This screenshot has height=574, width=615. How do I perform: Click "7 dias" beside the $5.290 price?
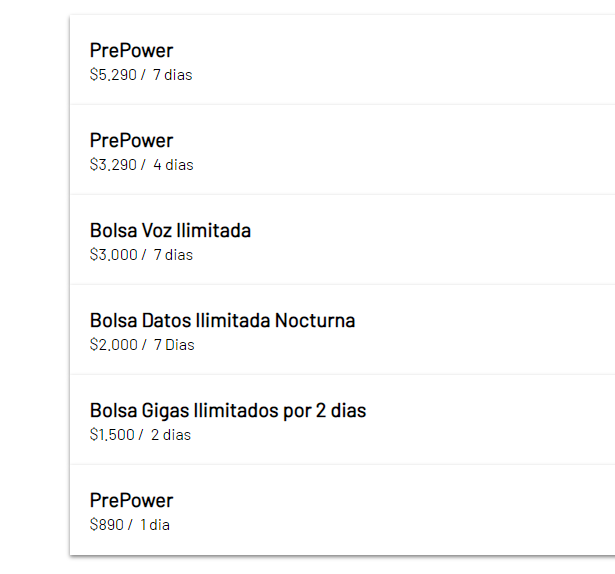173,75
